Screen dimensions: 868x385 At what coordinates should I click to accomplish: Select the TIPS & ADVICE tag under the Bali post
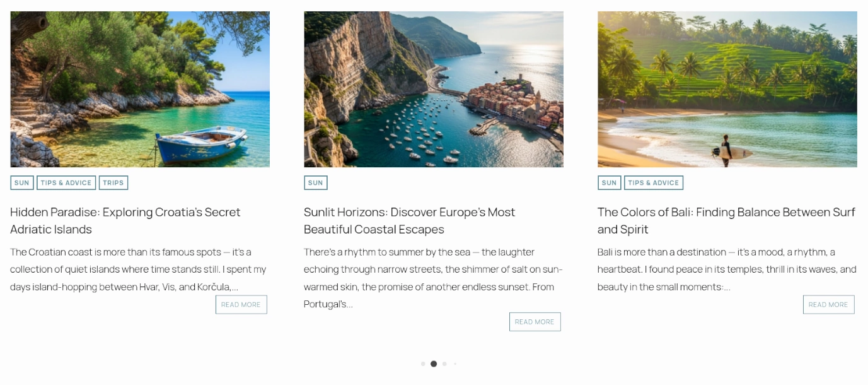(x=654, y=183)
